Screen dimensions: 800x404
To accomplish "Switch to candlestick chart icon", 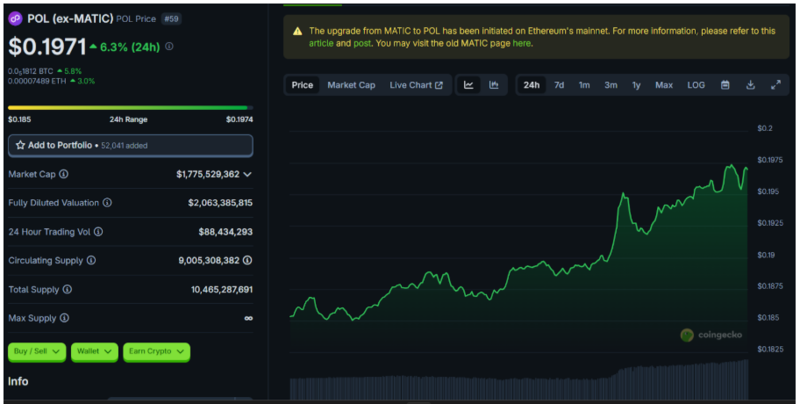I will pyautogui.click(x=494, y=85).
